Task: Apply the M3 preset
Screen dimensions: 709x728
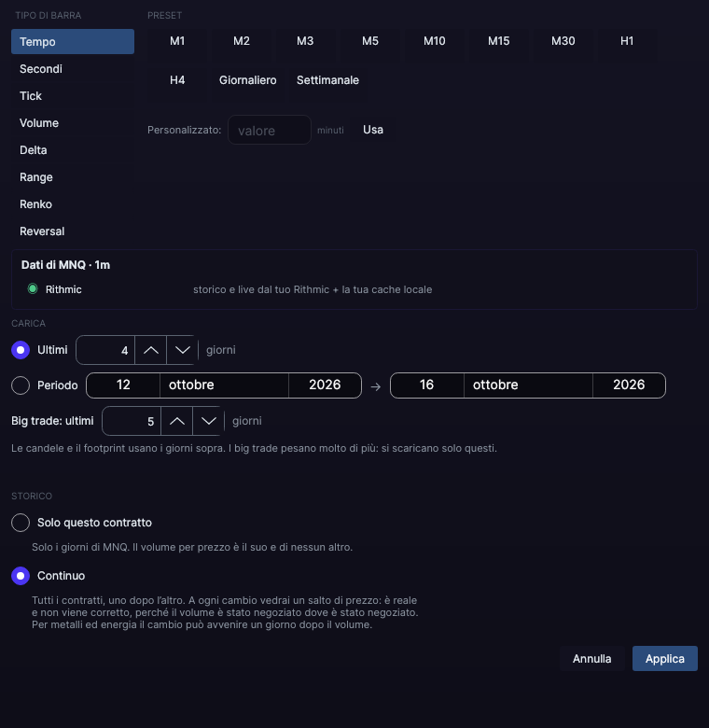Action: 305,41
